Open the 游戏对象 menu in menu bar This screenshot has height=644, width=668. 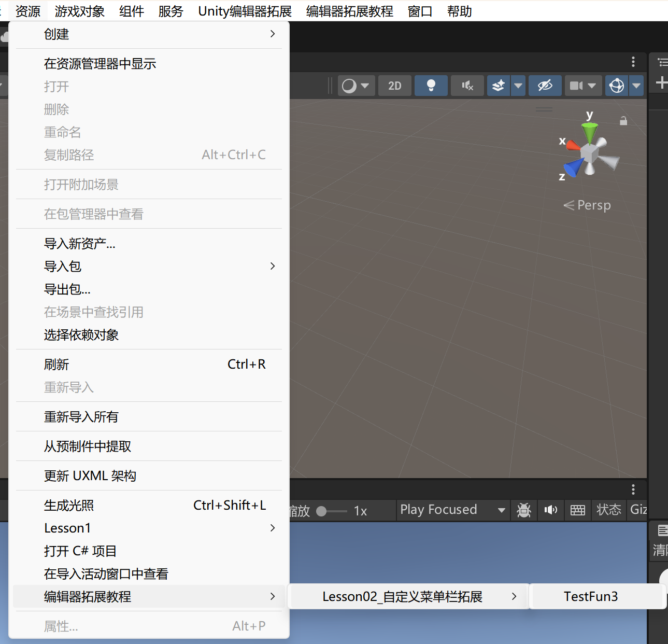80,11
